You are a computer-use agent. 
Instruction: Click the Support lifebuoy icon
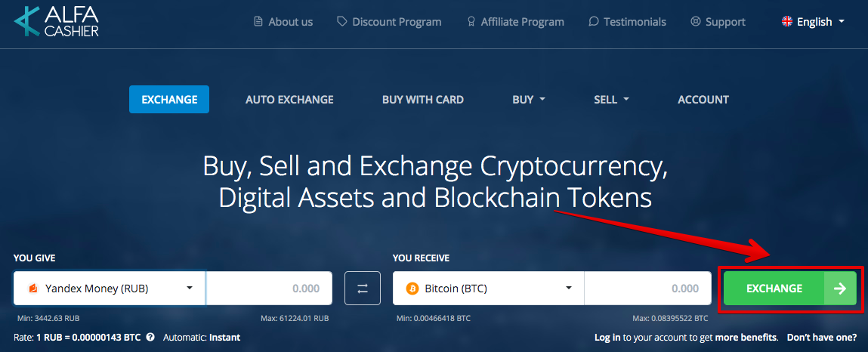696,22
